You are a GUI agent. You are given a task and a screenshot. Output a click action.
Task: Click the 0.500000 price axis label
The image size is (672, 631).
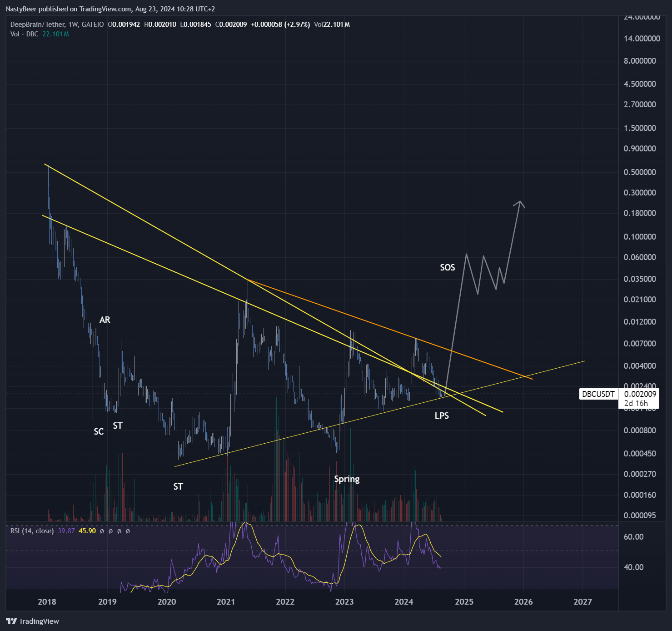[x=640, y=172]
